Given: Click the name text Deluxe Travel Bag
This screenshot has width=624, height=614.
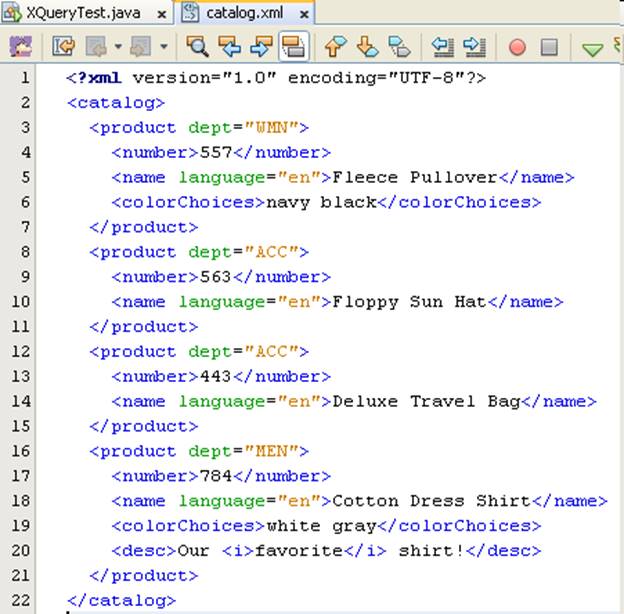Looking at the screenshot, I should pos(426,402).
